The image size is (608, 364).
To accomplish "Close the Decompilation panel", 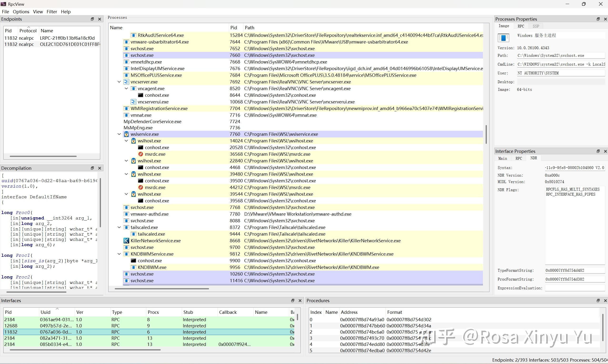I will click(x=100, y=168).
